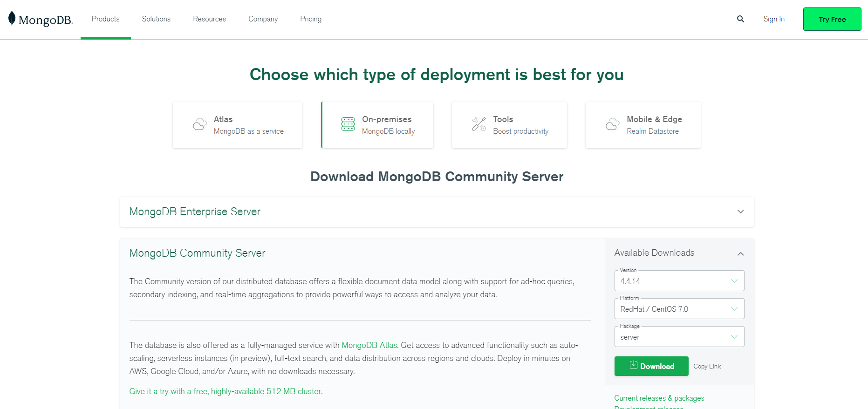This screenshot has height=409, width=868.
Task: Follow the MongoDB Atlas inline link
Action: click(x=369, y=345)
